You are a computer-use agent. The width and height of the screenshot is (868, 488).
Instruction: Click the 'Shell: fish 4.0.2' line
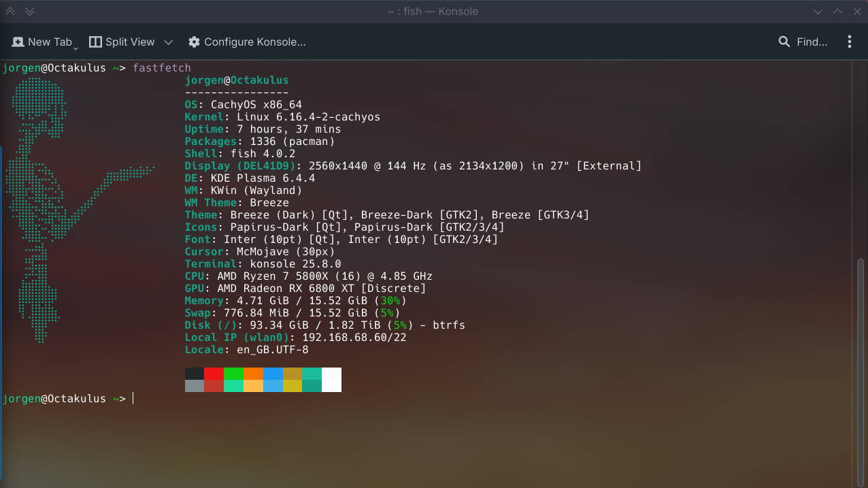(x=240, y=154)
